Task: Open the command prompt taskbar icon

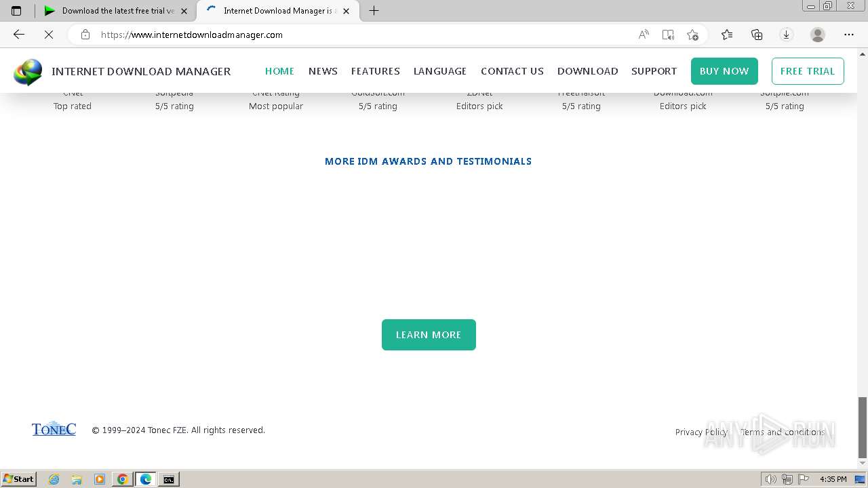Action: pyautogui.click(x=168, y=479)
